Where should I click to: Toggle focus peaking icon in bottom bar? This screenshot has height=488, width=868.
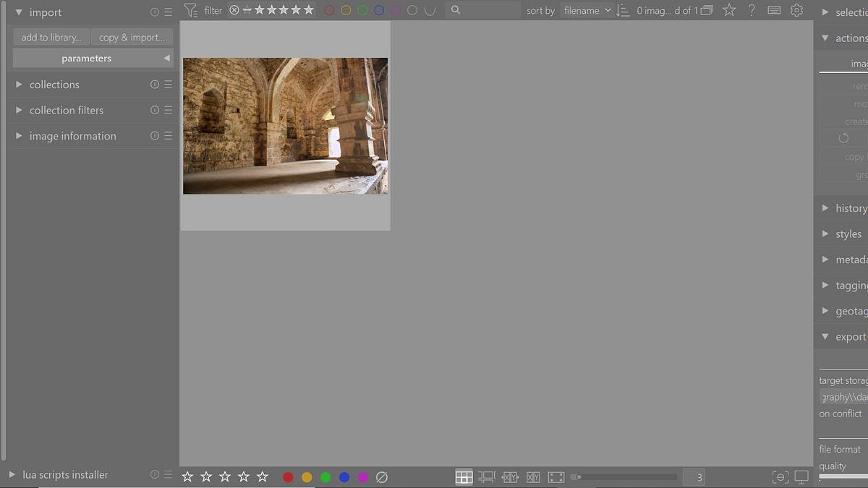[780, 477]
